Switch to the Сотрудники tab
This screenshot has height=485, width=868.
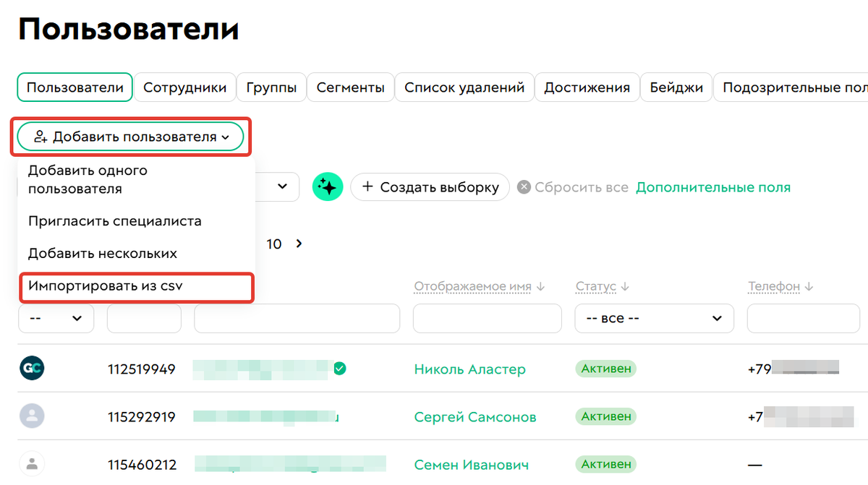pyautogui.click(x=185, y=87)
